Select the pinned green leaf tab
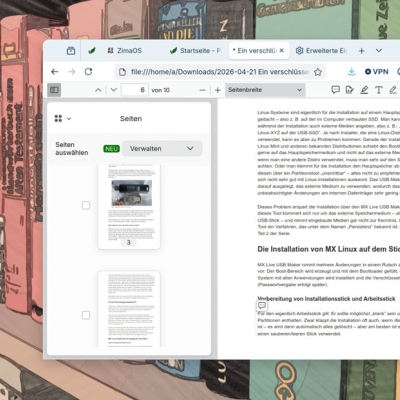The height and width of the screenshot is (400, 400). tap(92, 51)
